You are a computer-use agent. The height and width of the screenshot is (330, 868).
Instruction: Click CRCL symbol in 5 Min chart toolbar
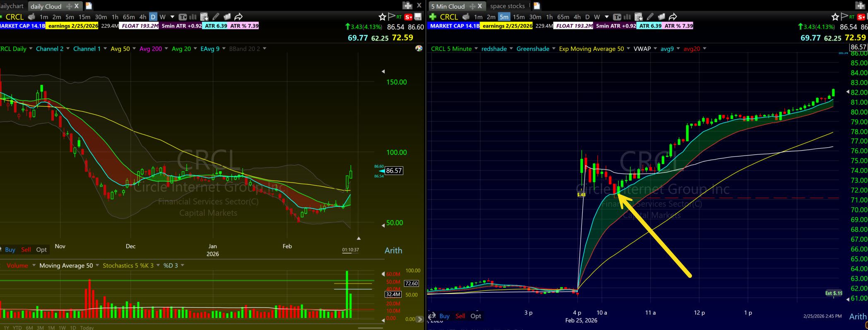(x=449, y=17)
